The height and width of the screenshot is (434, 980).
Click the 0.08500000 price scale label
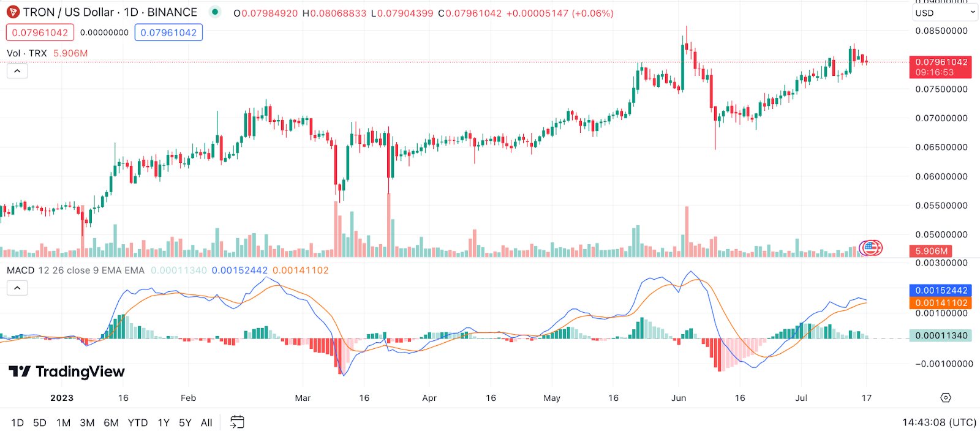point(941,31)
